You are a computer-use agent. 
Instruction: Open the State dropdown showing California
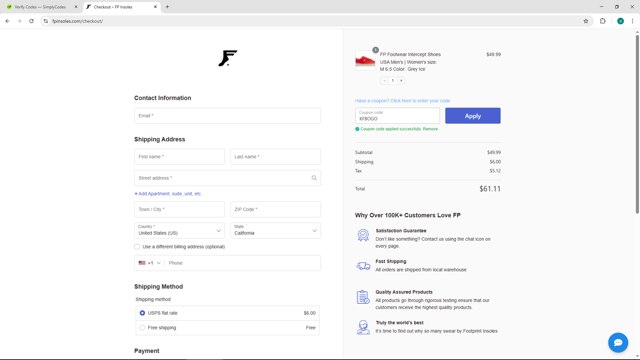click(x=276, y=231)
